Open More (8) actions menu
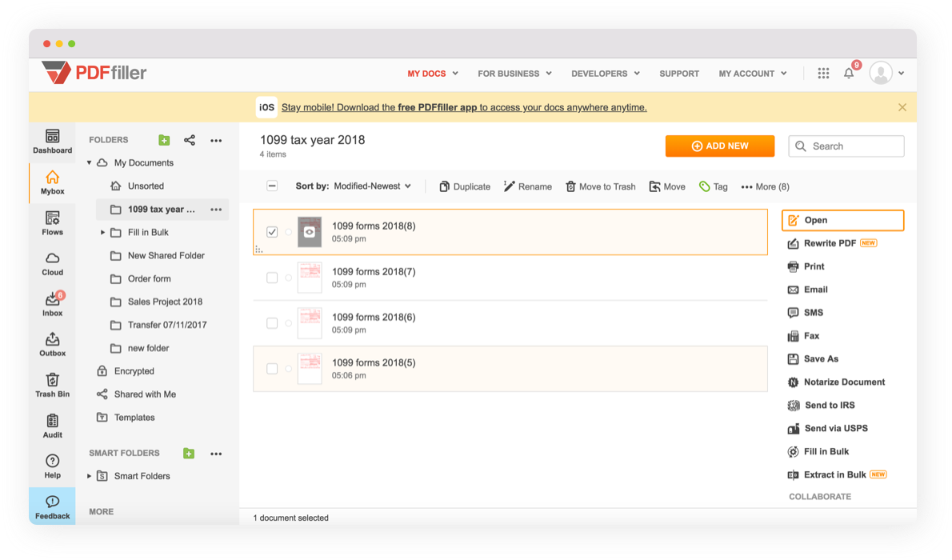The width and height of the screenshot is (952, 560). [x=765, y=186]
